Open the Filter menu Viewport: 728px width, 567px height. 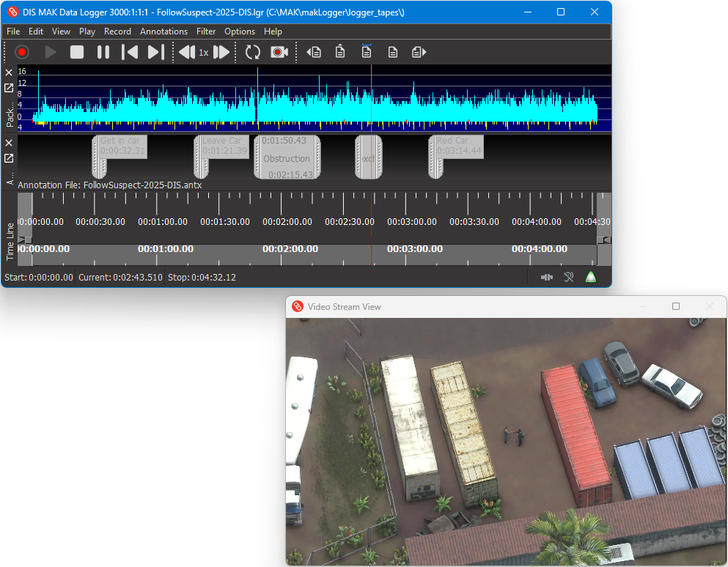(206, 31)
